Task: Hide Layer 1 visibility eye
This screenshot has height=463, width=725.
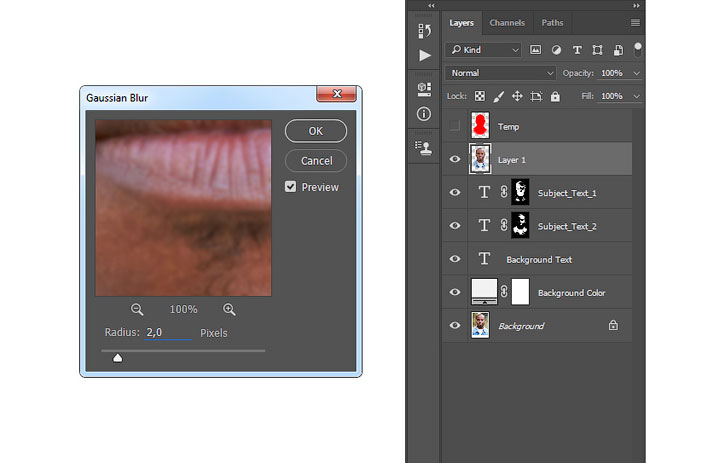Action: (x=455, y=159)
